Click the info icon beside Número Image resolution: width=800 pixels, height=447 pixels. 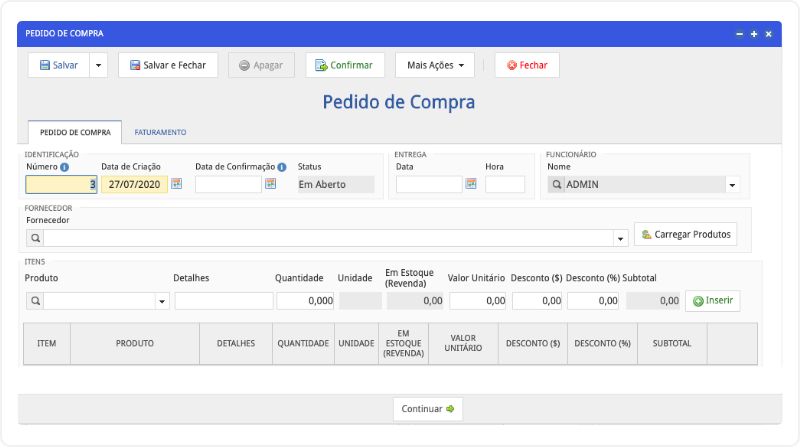pos(64,167)
